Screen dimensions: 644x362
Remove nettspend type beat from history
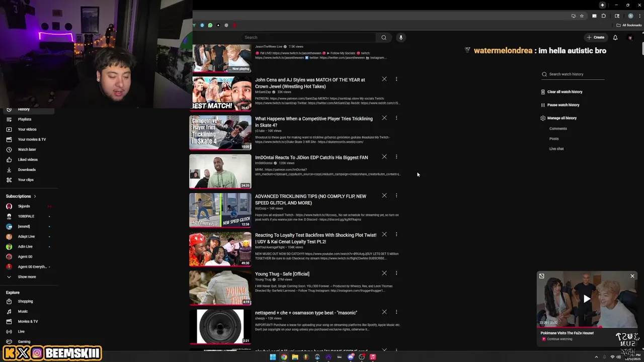[x=384, y=312]
